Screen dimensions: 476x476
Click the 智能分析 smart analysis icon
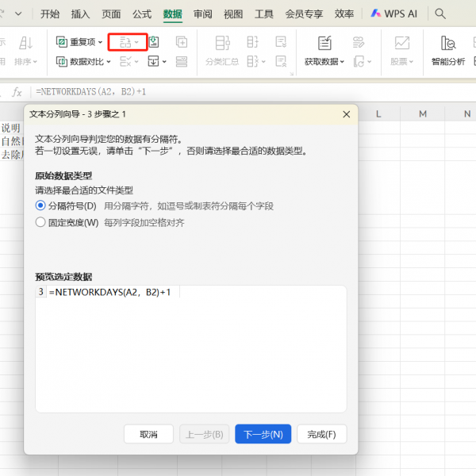[448, 44]
